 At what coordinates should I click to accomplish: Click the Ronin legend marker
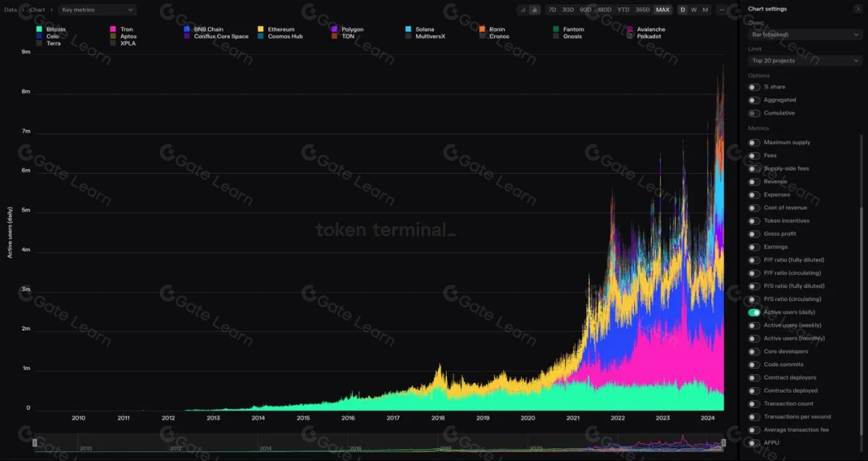click(x=482, y=30)
